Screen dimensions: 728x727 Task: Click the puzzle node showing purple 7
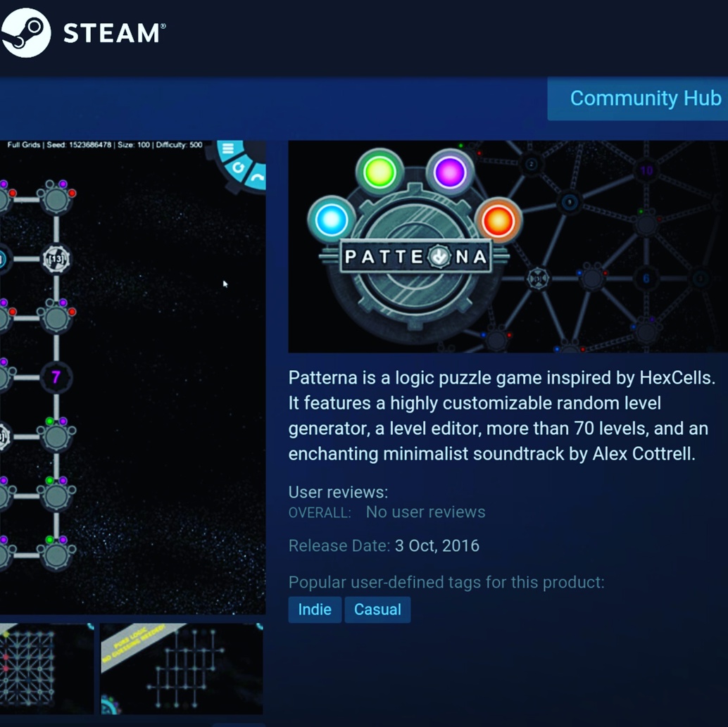click(x=56, y=377)
